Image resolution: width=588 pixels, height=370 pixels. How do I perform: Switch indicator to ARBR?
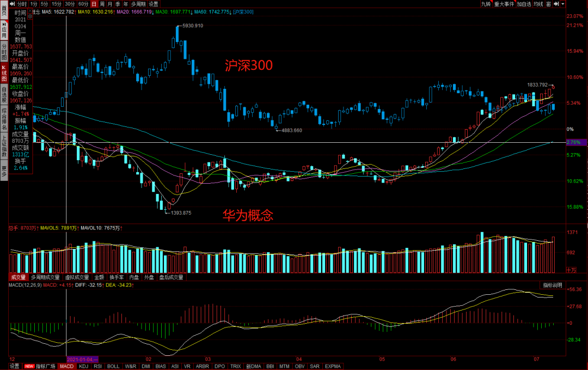(203, 366)
